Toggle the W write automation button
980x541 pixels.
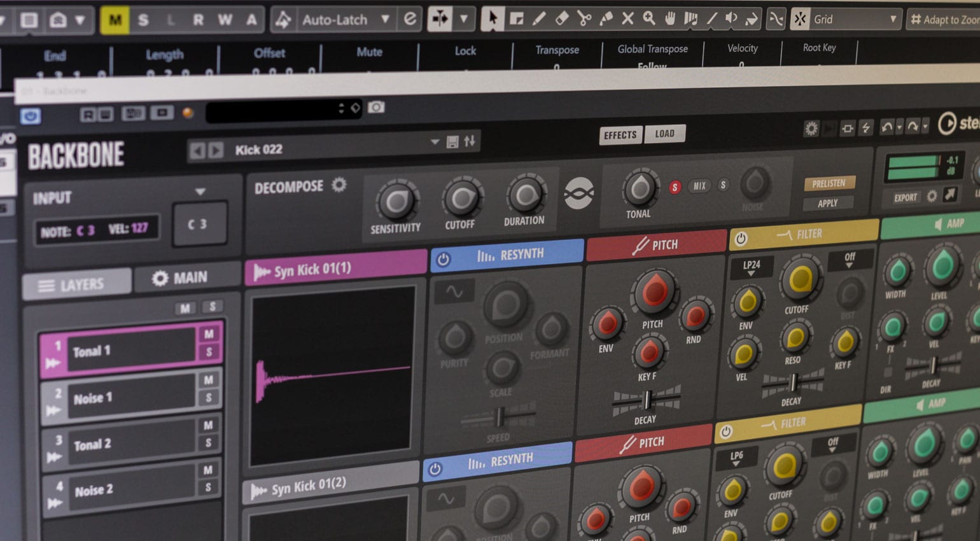pos(225,20)
